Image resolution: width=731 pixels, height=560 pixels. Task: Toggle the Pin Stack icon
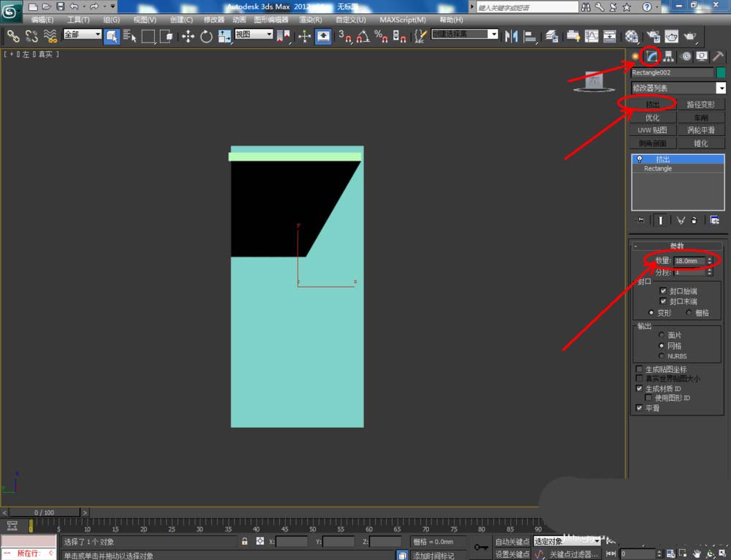(x=641, y=219)
